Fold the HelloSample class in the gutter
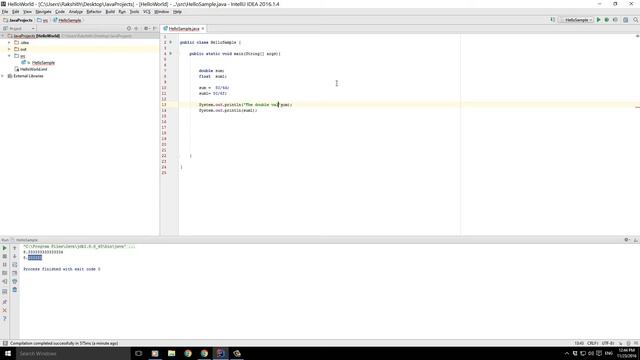640x360 pixels. 171,42
